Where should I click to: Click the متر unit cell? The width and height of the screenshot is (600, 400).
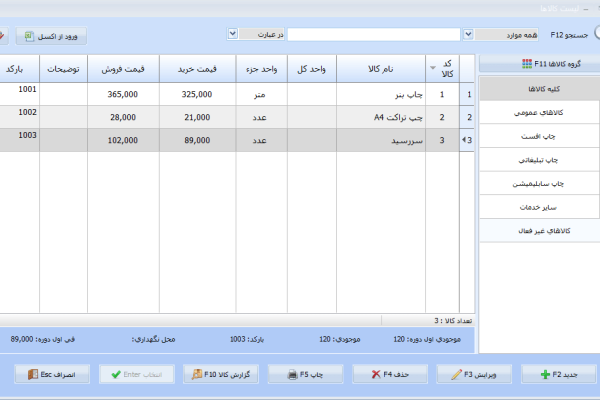(x=261, y=94)
